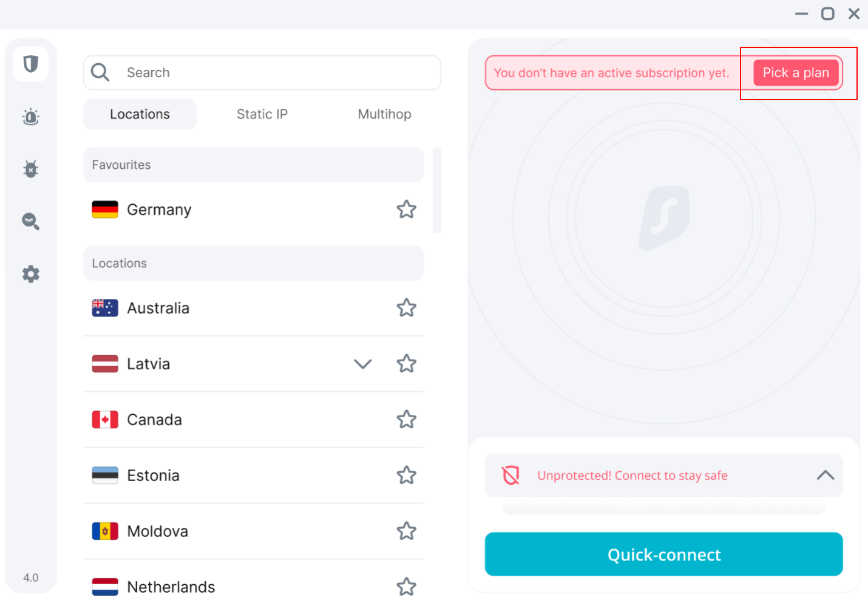Switch to the Multihop tab
Screen dimensions: 868x600
click(384, 114)
